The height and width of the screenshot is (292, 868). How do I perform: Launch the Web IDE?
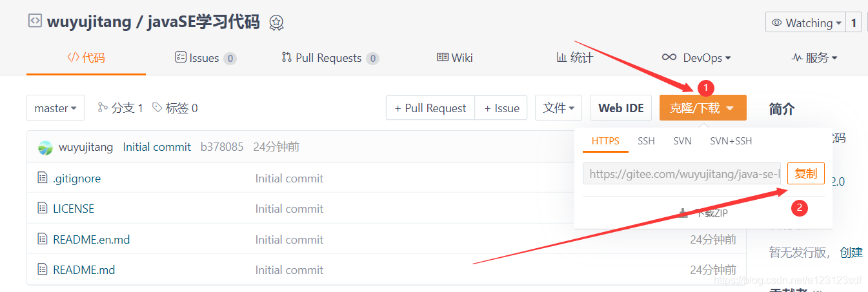coord(621,108)
